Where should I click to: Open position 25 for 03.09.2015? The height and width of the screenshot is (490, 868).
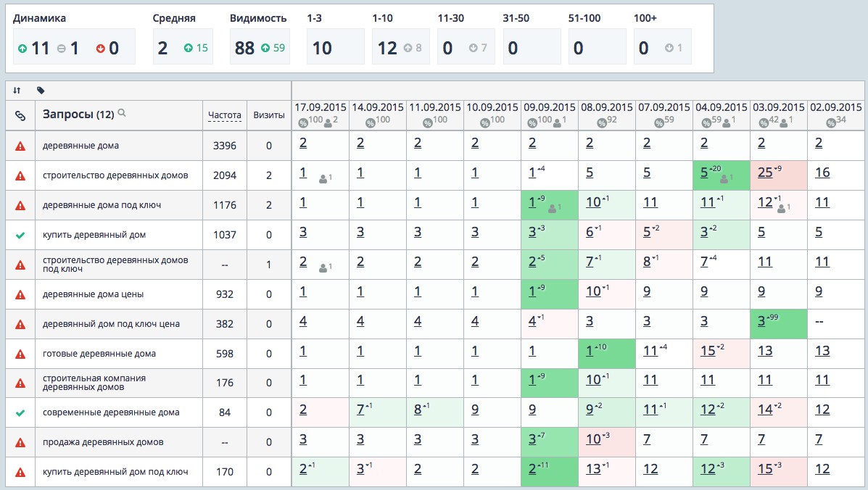764,173
